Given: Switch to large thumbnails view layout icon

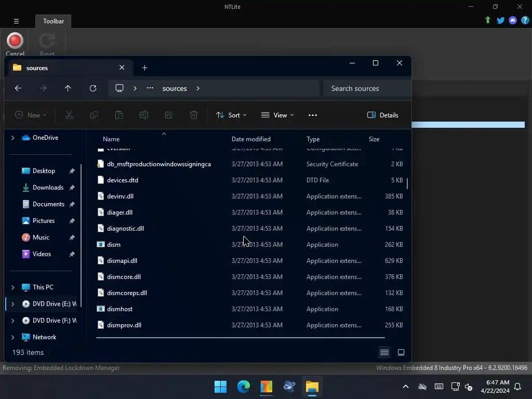Looking at the screenshot, I should (x=401, y=353).
